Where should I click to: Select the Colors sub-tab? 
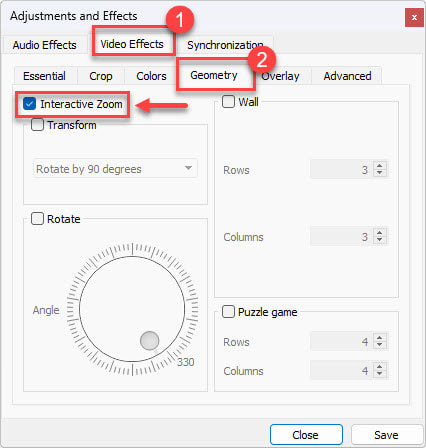tap(151, 76)
